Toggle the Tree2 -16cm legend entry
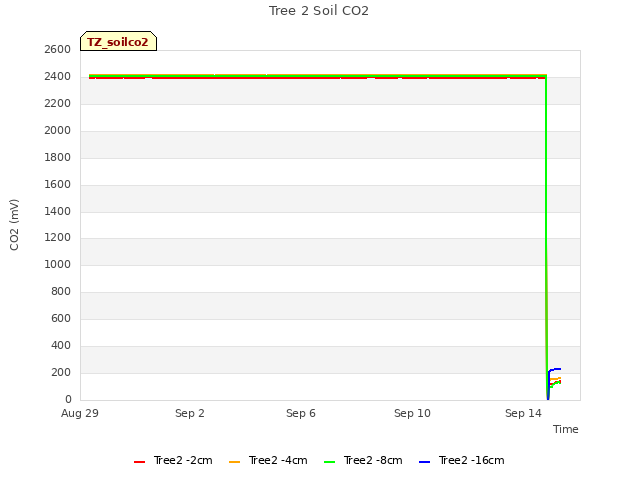This screenshot has height=480, width=640. pyautogui.click(x=462, y=461)
